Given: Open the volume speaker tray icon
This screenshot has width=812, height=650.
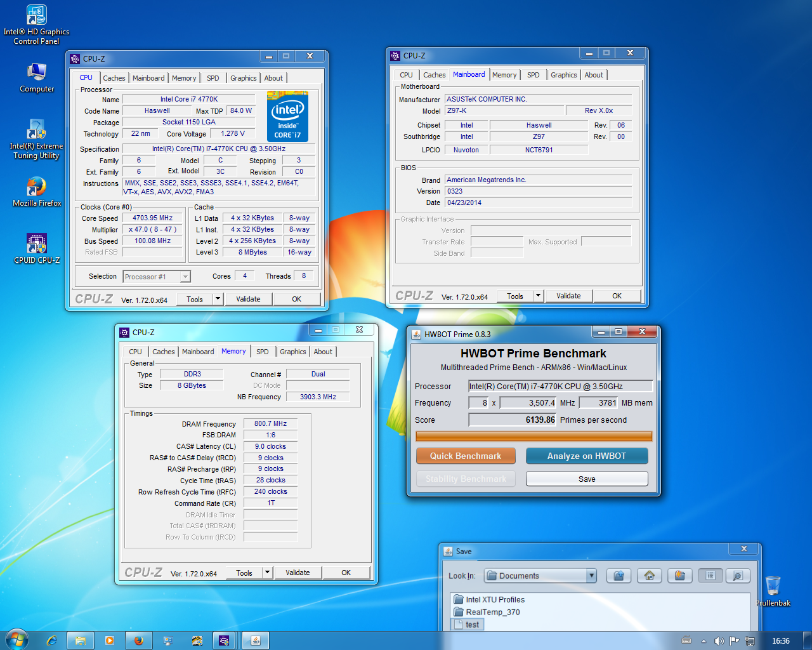Looking at the screenshot, I should click(x=719, y=641).
